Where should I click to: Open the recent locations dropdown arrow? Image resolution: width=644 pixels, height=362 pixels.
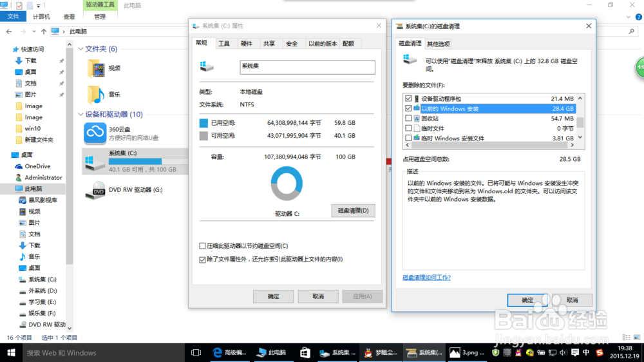click(x=33, y=31)
